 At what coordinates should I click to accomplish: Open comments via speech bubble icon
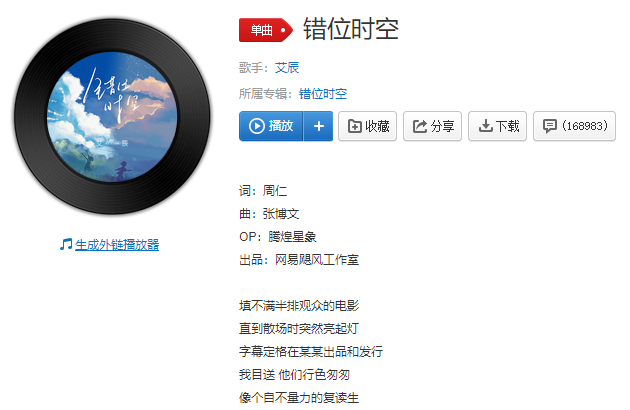[x=550, y=126]
